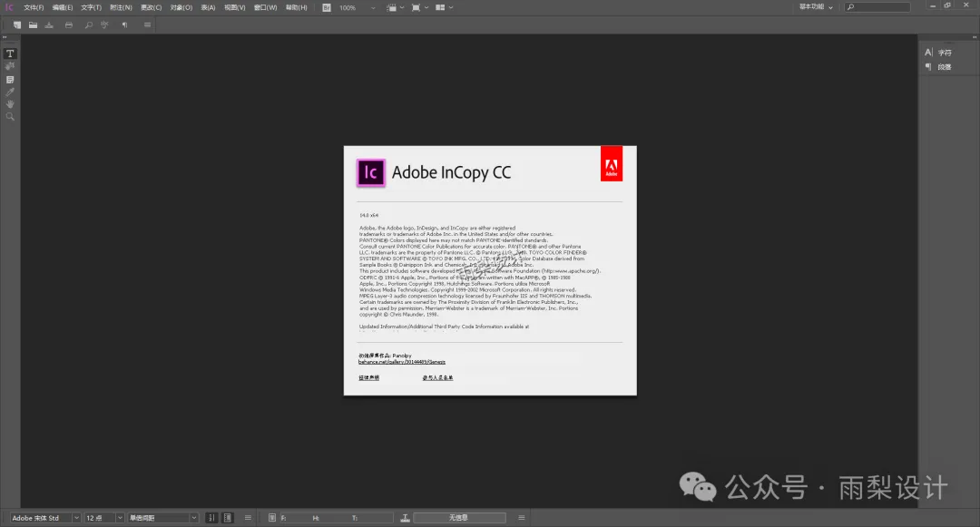This screenshot has height=527, width=980.
Task: Toggle hidden characters pilcrow icon
Action: point(124,25)
